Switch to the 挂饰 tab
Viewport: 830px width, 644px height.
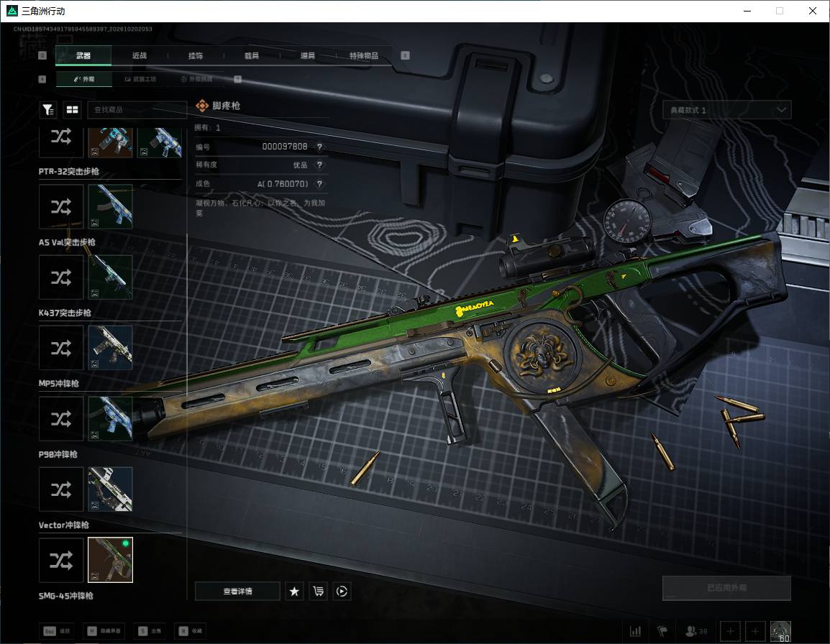coord(196,55)
